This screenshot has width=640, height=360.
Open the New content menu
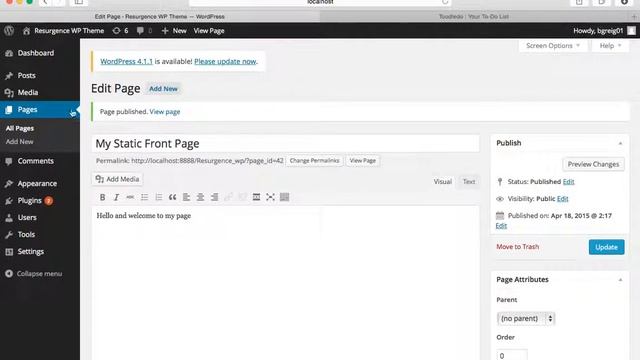click(174, 31)
